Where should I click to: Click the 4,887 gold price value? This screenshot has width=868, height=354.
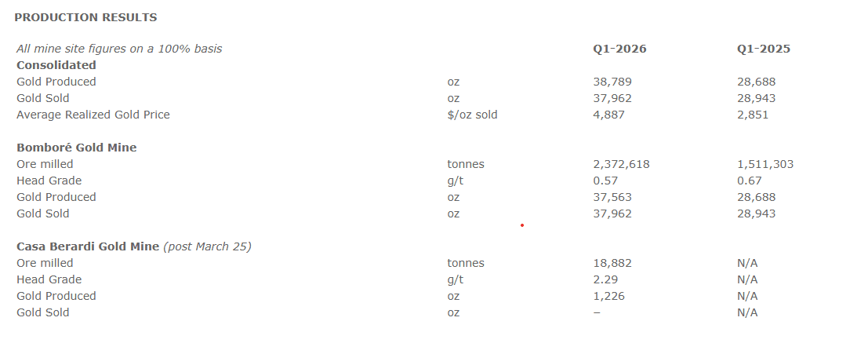608,115
